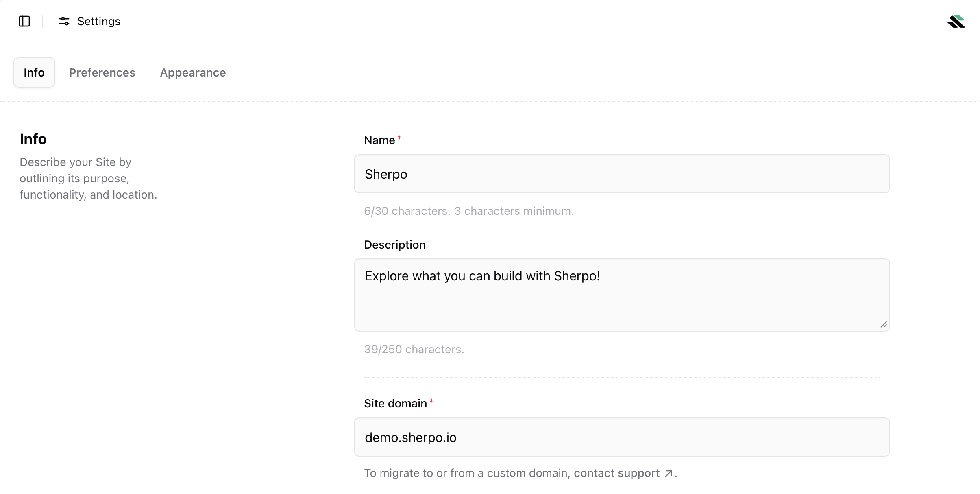Click the red asterisk next to Site domain
This screenshot has height=494, width=980.
432,400
